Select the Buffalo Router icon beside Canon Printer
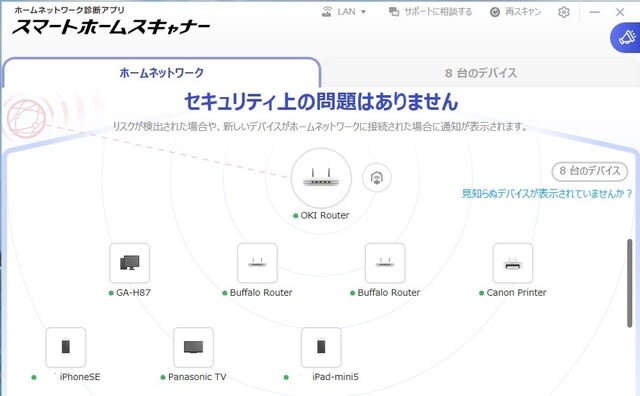Image resolution: width=640 pixels, height=396 pixels. point(385,263)
